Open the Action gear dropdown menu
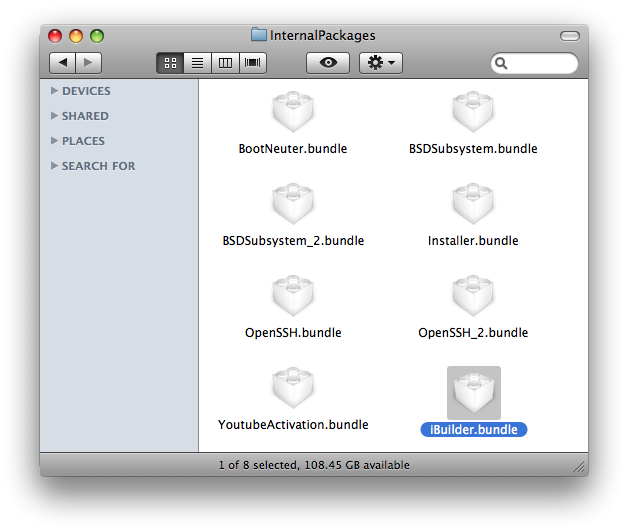This screenshot has height=531, width=628. 381,63
